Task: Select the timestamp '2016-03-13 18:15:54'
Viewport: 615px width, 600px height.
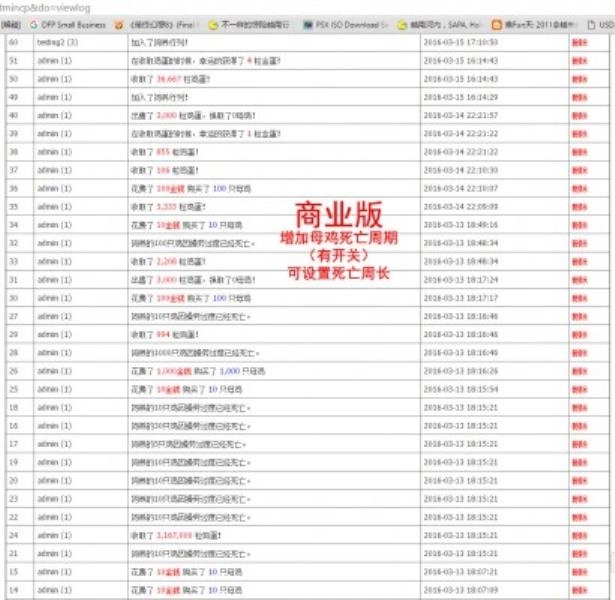Action: 460,389
